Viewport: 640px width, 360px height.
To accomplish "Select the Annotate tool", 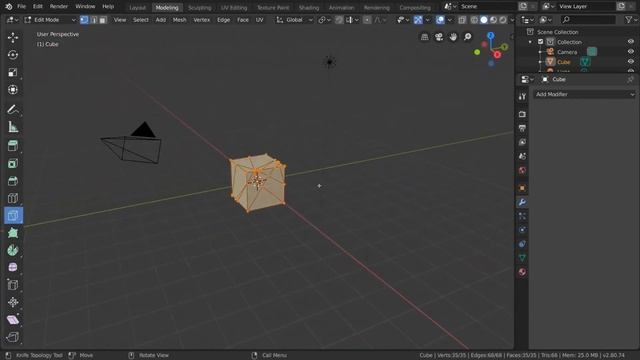I will tap(13, 110).
